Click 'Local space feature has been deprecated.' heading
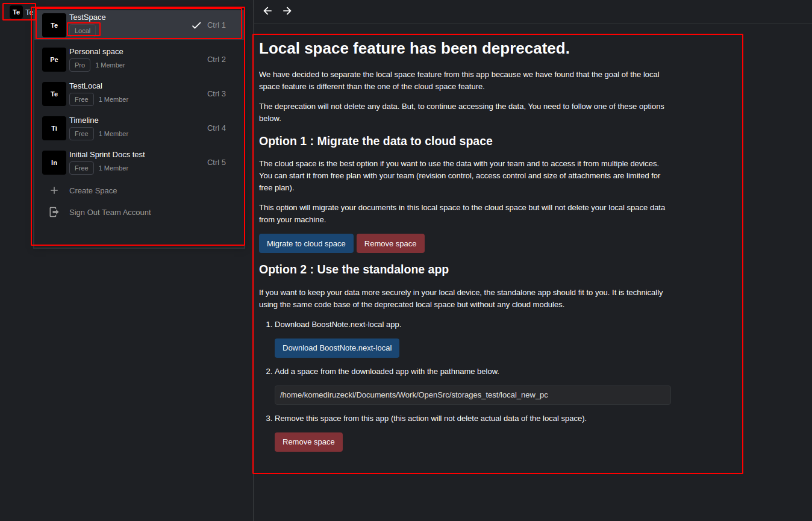This screenshot has width=812, height=521. [x=414, y=48]
